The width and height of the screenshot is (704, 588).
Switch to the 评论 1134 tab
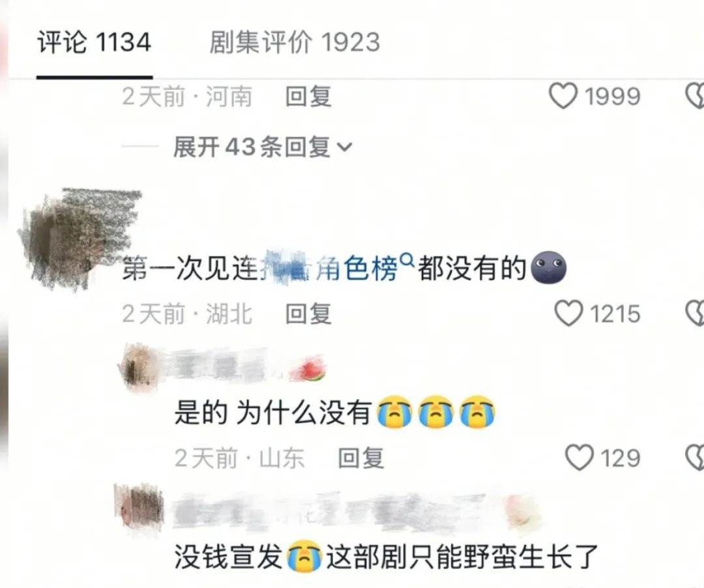[94, 42]
